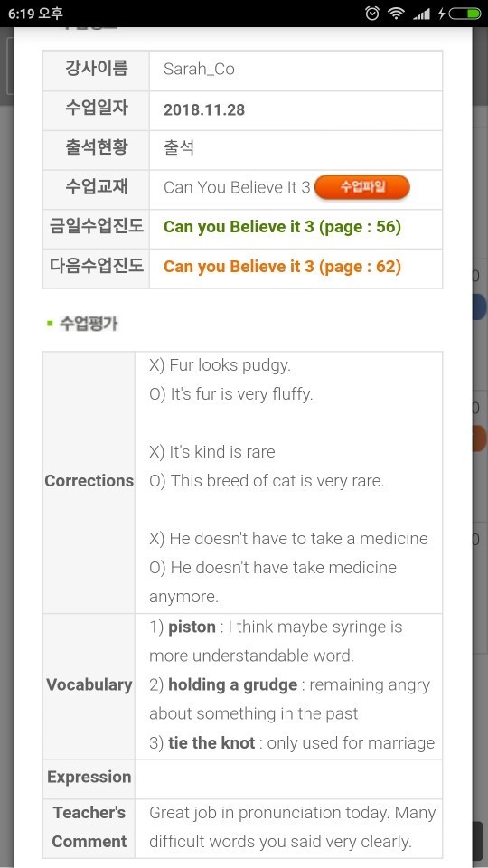This screenshot has height=868, width=488.
Task: Open the 수업파일 orange button
Action: (x=361, y=187)
